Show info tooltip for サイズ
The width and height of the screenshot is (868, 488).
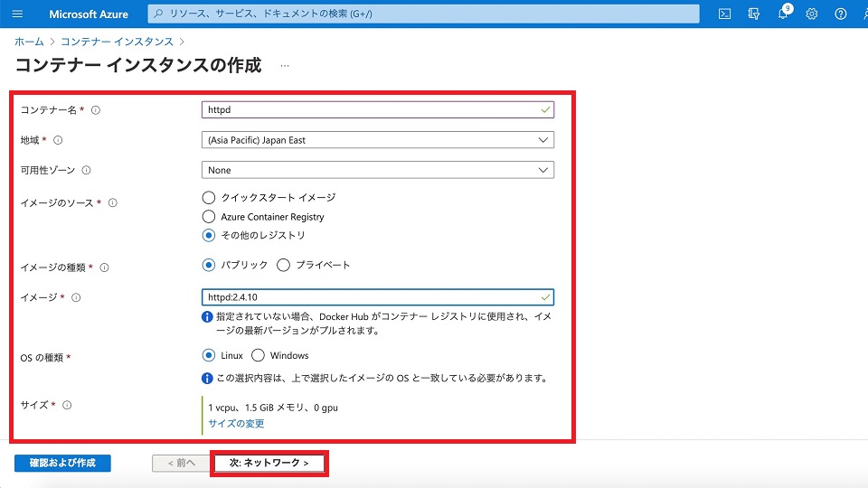[x=67, y=405]
